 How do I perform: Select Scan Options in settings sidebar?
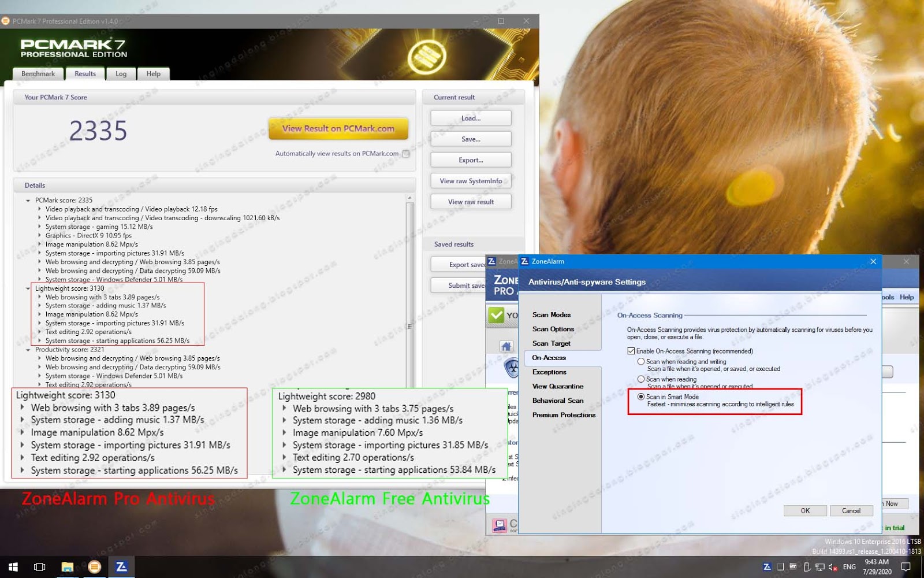[x=553, y=329]
